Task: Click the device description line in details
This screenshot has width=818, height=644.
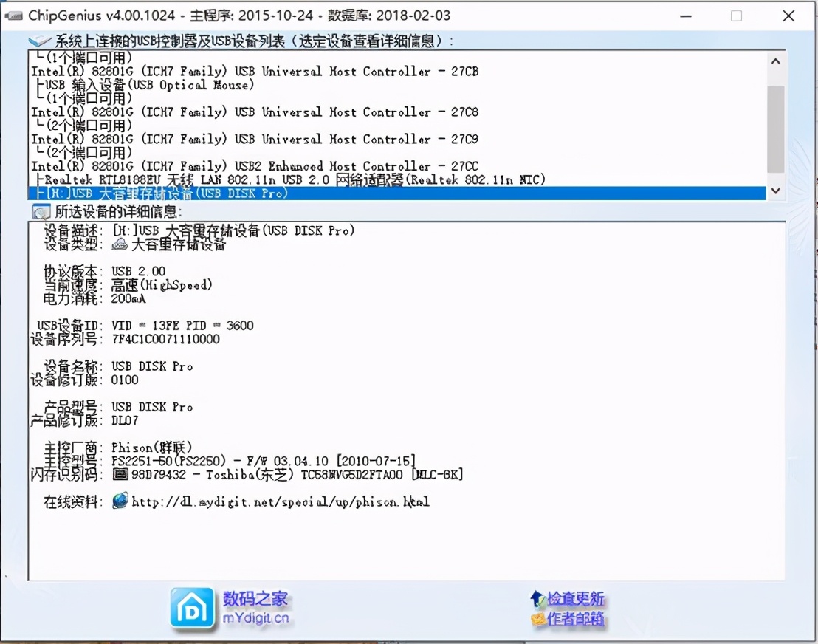Action: [233, 230]
